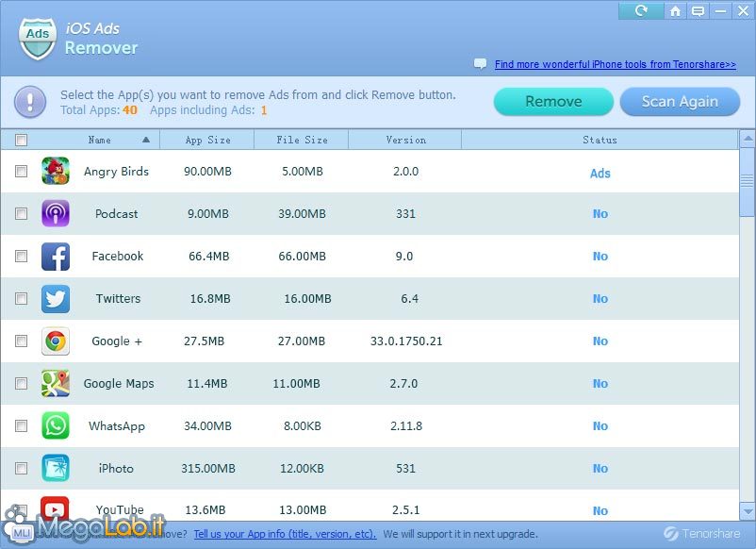Click the Facebook app icon
Viewport: 756px width, 549px height.
click(56, 256)
